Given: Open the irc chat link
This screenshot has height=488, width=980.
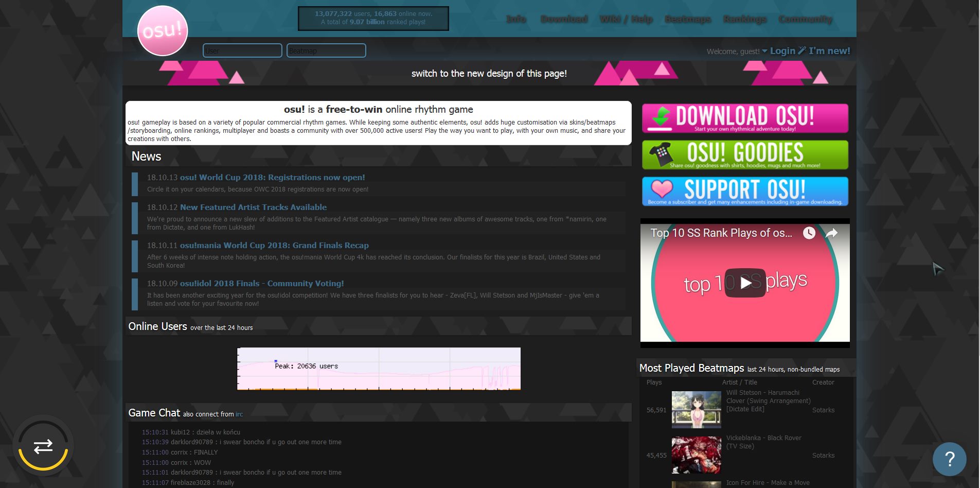Looking at the screenshot, I should (238, 414).
